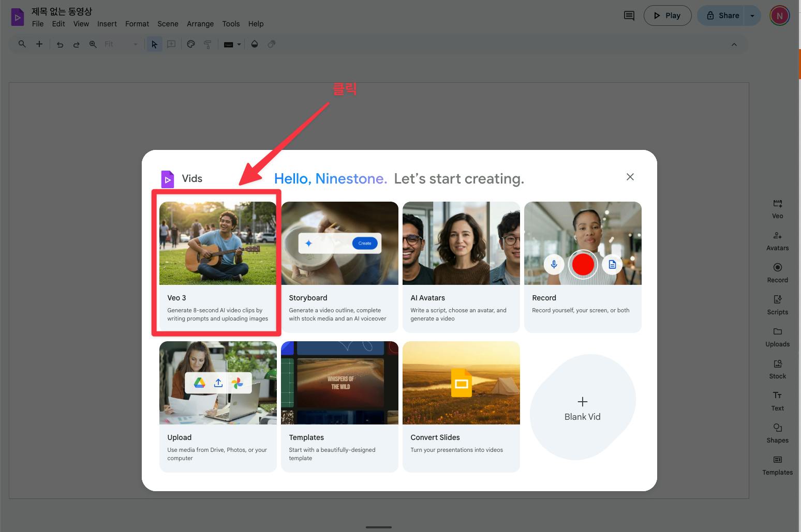The width and height of the screenshot is (801, 532).
Task: Open the Templates sidebar panel
Action: tap(777, 465)
